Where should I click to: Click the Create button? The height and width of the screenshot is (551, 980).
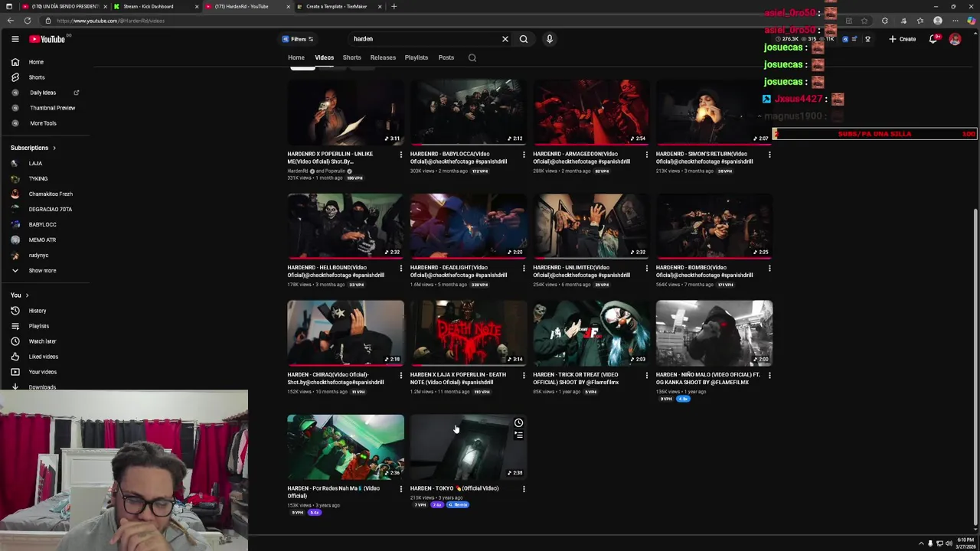click(x=903, y=39)
